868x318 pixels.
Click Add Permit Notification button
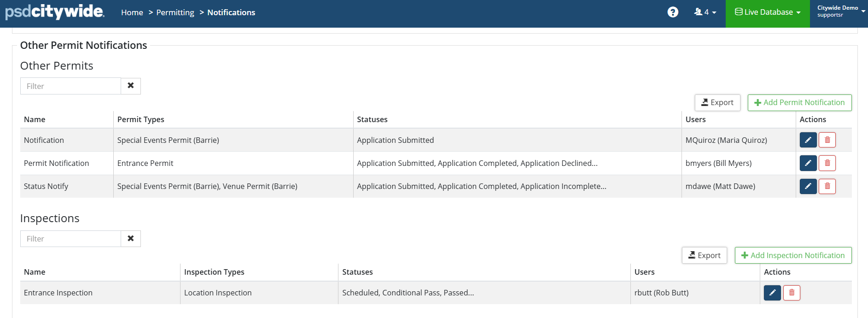coord(799,103)
